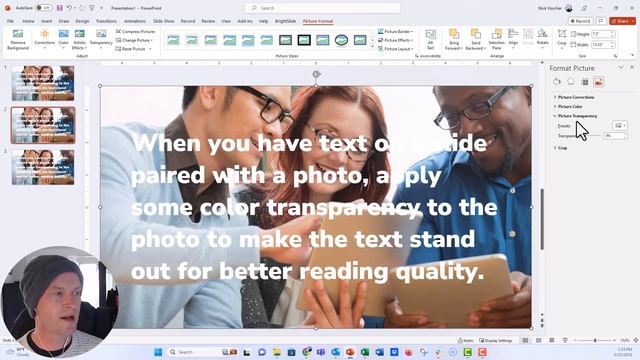The height and width of the screenshot is (360, 640).
Task: Switch to Normal view in status bar
Action: click(x=526, y=340)
